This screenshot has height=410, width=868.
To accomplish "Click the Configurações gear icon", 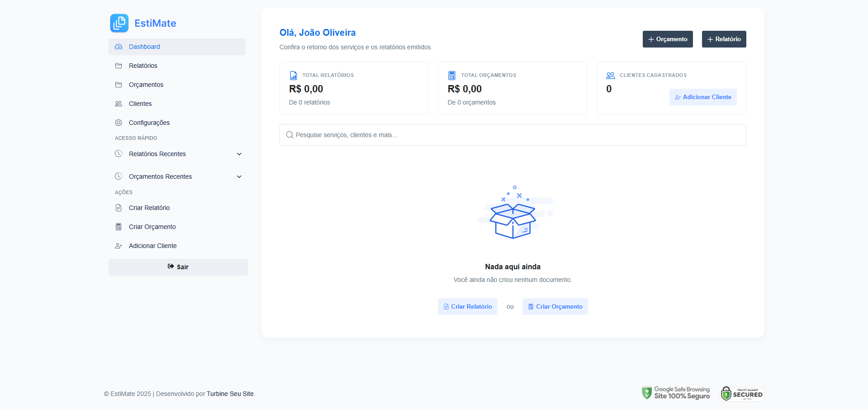I will [x=119, y=123].
